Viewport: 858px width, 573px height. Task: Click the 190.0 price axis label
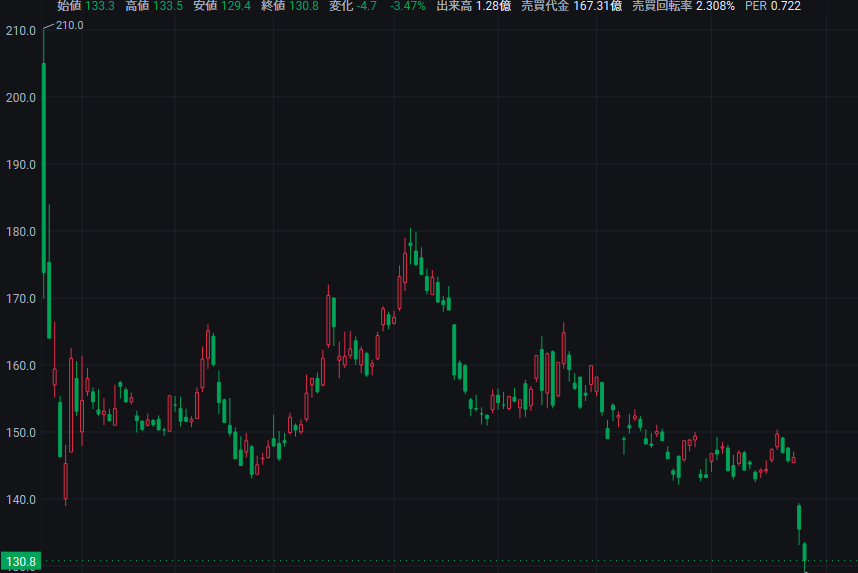click(x=21, y=165)
